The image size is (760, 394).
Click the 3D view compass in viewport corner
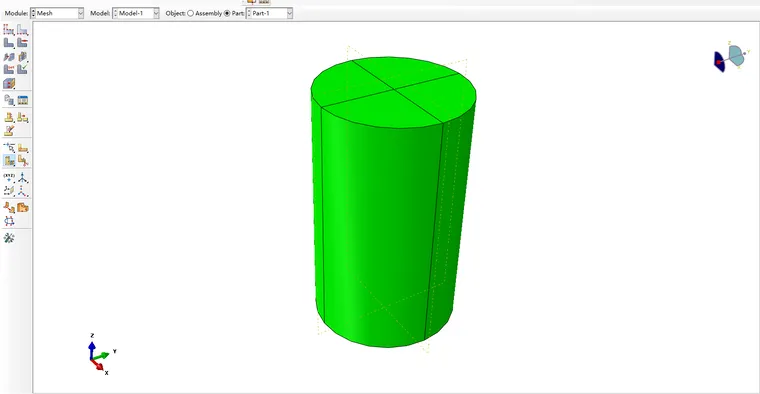pyautogui.click(x=731, y=59)
